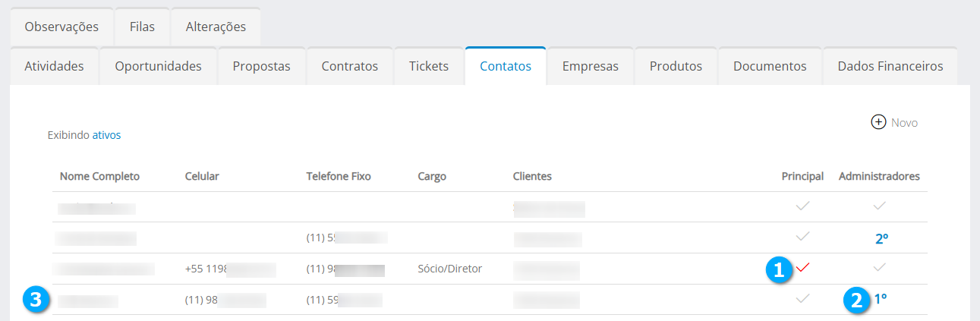This screenshot has width=980, height=321.
Task: Open the Alterações tab
Action: pyautogui.click(x=216, y=27)
